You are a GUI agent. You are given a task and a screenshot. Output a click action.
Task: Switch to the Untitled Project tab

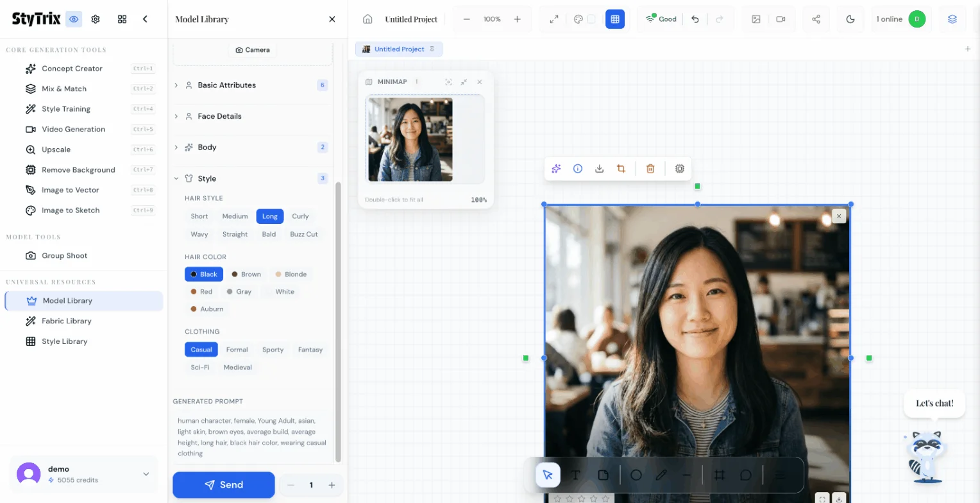pos(399,49)
